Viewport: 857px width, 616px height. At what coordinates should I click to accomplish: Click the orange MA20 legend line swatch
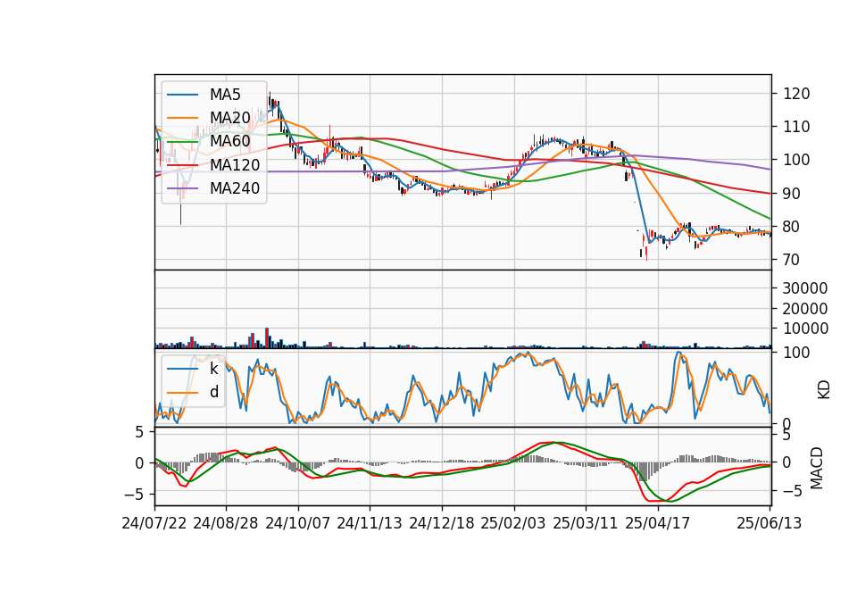(182, 118)
